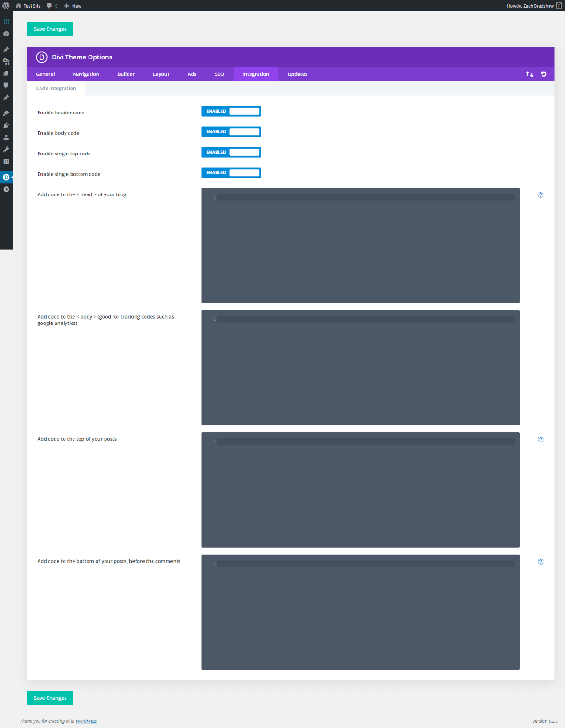Click the top Save Changes button
This screenshot has width=565, height=728.
coord(50,29)
